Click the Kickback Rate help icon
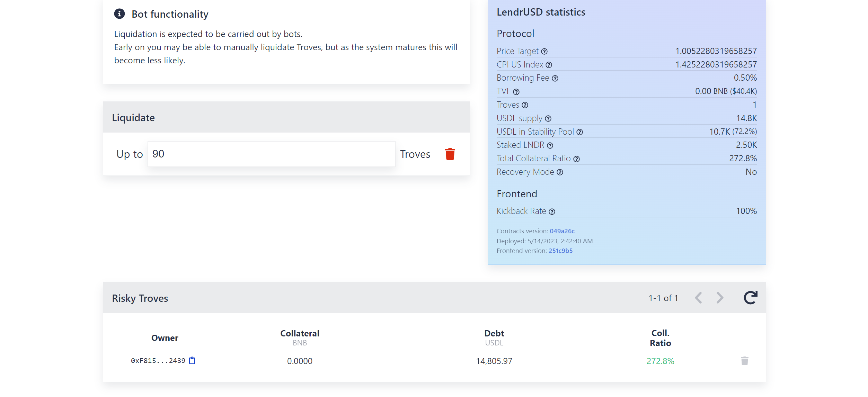This screenshot has width=868, height=397. (x=552, y=212)
